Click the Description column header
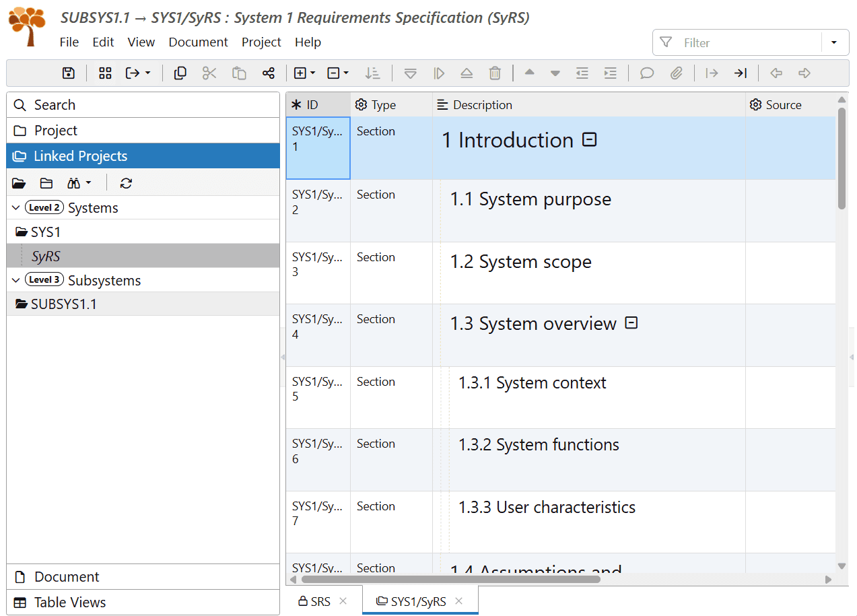 click(x=589, y=105)
